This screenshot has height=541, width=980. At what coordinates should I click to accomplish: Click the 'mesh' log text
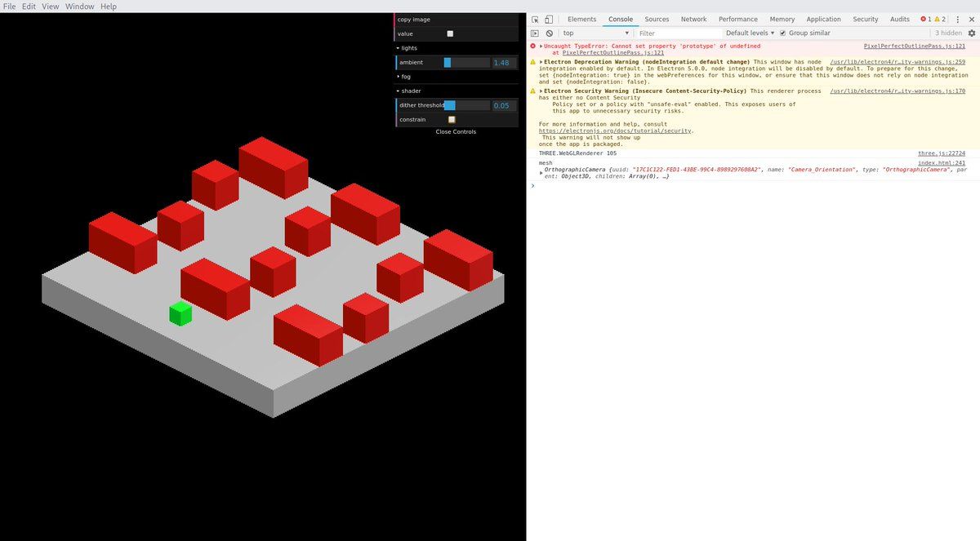(546, 163)
